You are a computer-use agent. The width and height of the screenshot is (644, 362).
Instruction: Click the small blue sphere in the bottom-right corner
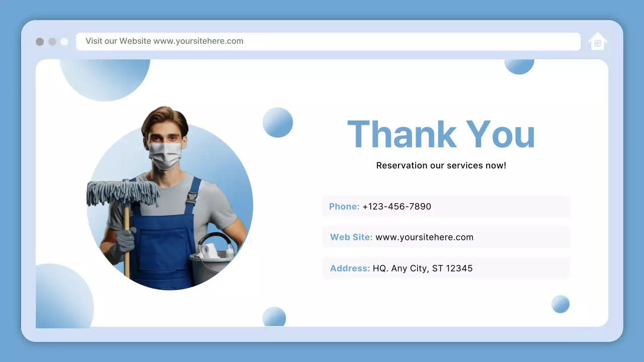click(x=560, y=304)
